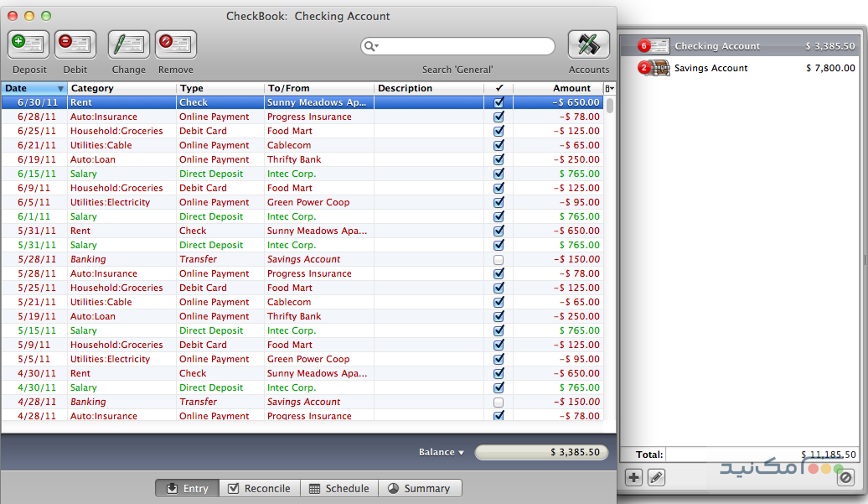
Task: Check the 4/28/11 Banking Transfer cleared box
Action: [499, 403]
